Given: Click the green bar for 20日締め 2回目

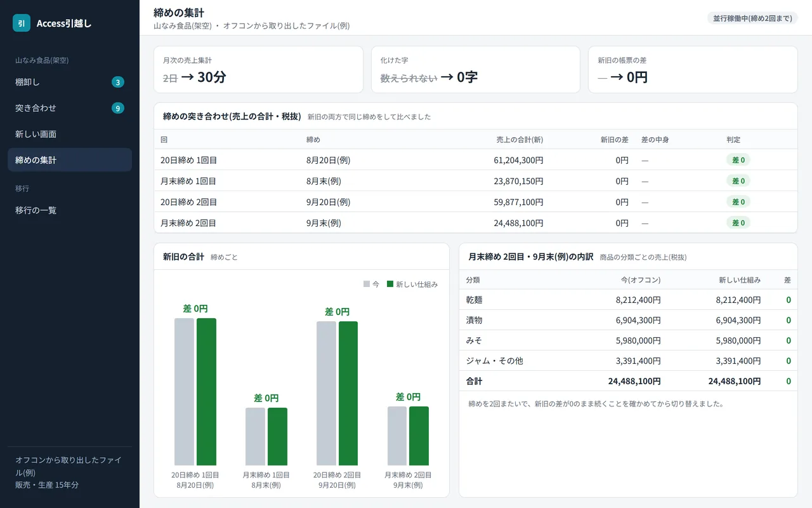Looking at the screenshot, I should point(348,394).
